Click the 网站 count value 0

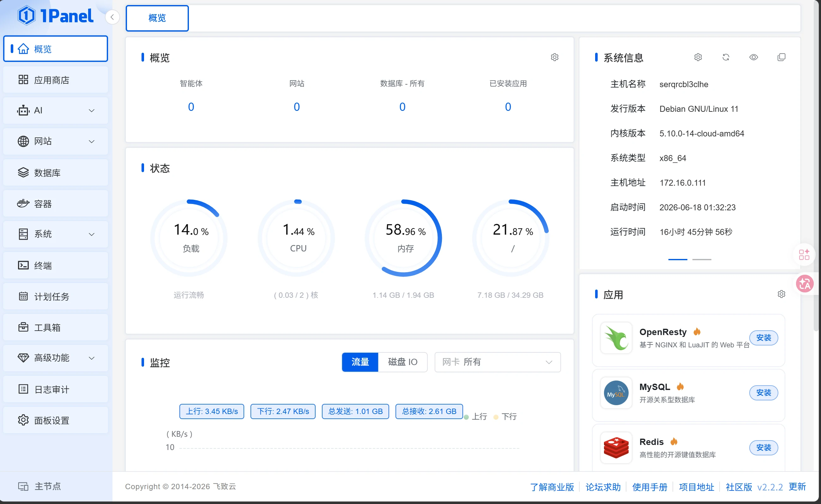tap(297, 107)
